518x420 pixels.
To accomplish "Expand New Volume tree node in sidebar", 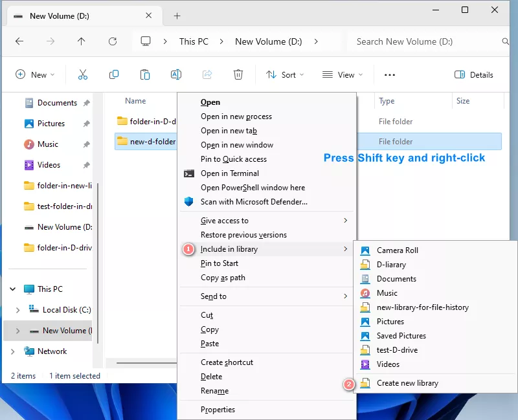I will click(x=18, y=331).
